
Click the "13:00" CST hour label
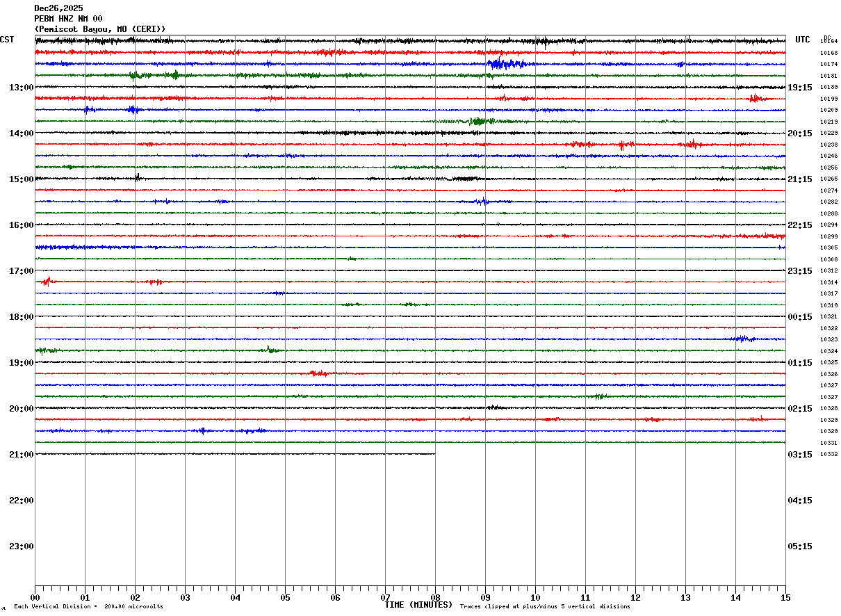click(x=21, y=88)
